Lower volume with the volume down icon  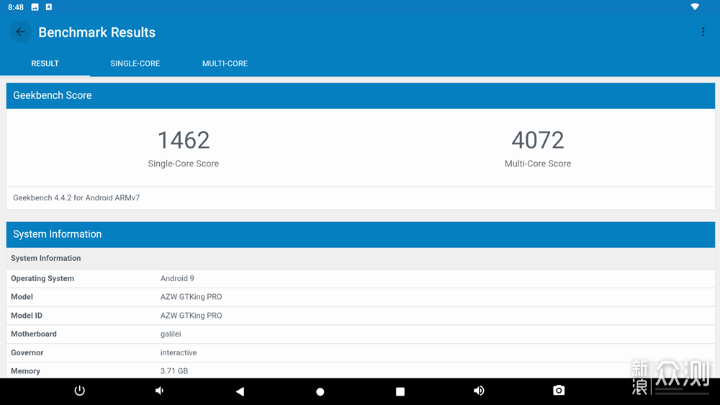coord(160,391)
